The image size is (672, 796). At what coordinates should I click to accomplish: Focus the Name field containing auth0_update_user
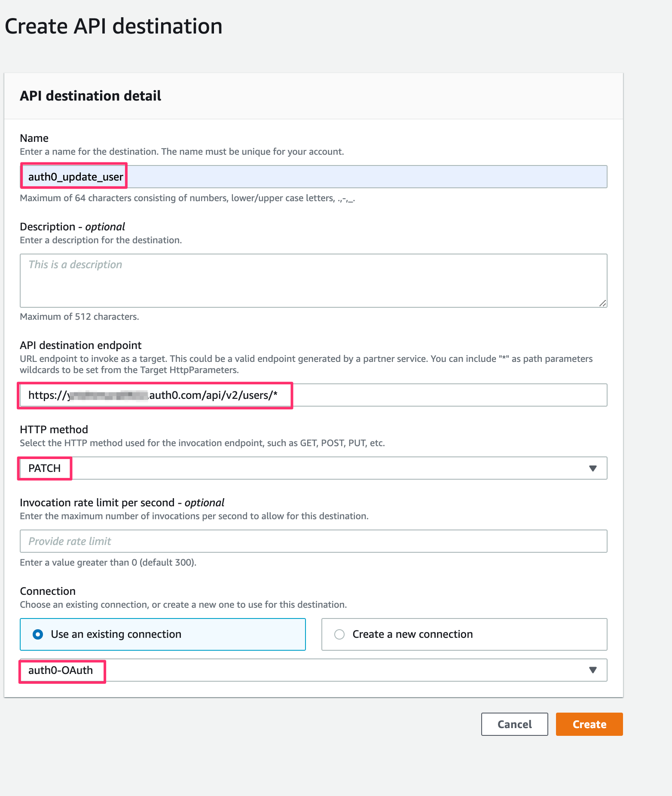pyautogui.click(x=313, y=176)
